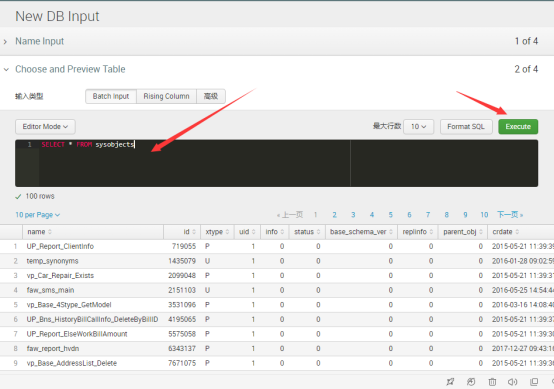This screenshot has width=554, height=389.
Task: Click UP_Bns_HistoryBillCallInfo_DeleteByBillID row name
Action: click(93, 319)
